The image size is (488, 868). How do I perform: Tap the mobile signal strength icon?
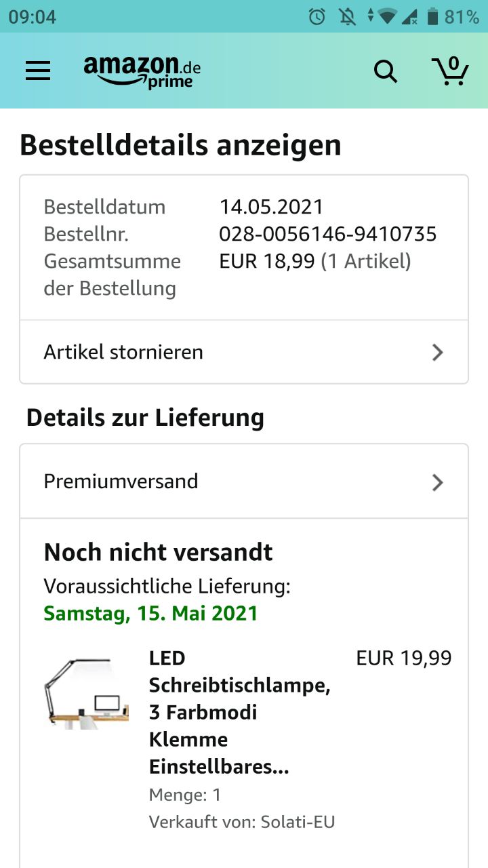coord(409,17)
